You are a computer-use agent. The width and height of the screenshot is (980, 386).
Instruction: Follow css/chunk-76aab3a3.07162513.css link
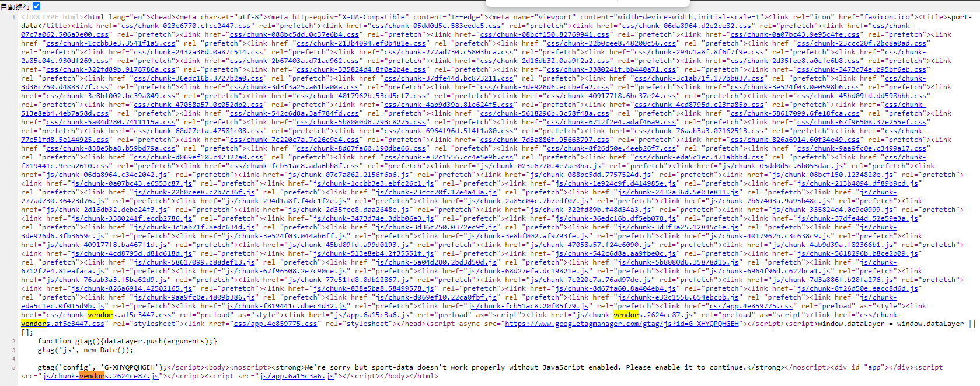pos(699,131)
